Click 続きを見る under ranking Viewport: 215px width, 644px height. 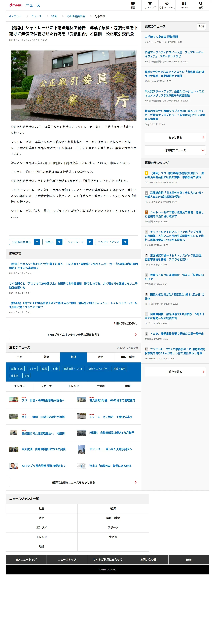click(175, 372)
